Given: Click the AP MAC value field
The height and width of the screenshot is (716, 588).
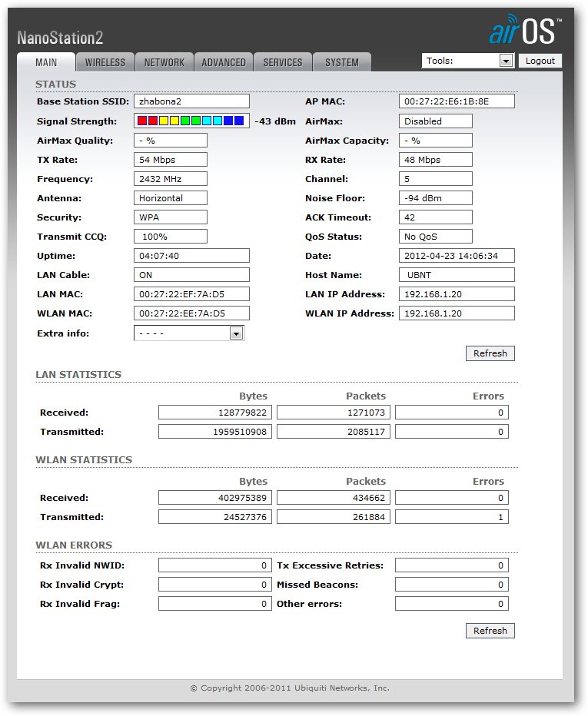Looking at the screenshot, I should (457, 101).
